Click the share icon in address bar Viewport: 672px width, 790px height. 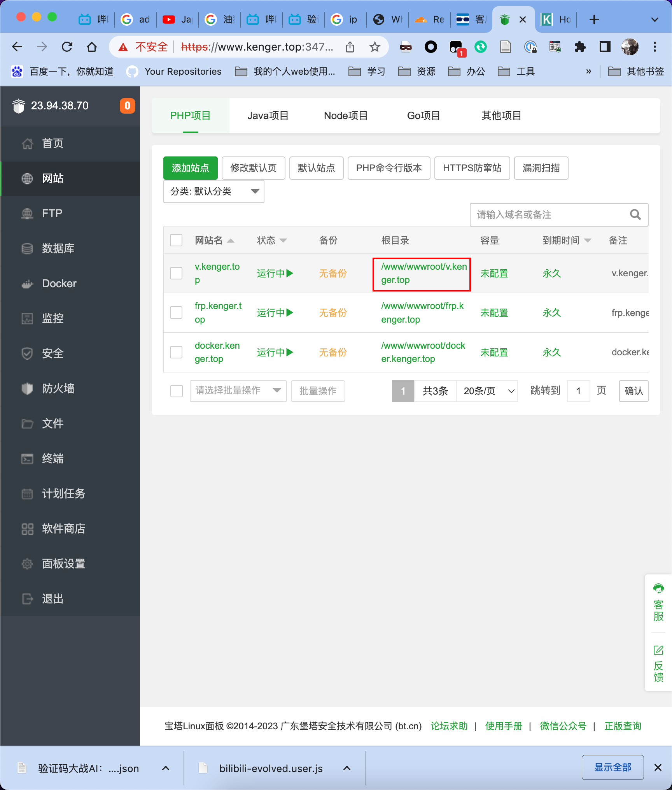point(350,47)
